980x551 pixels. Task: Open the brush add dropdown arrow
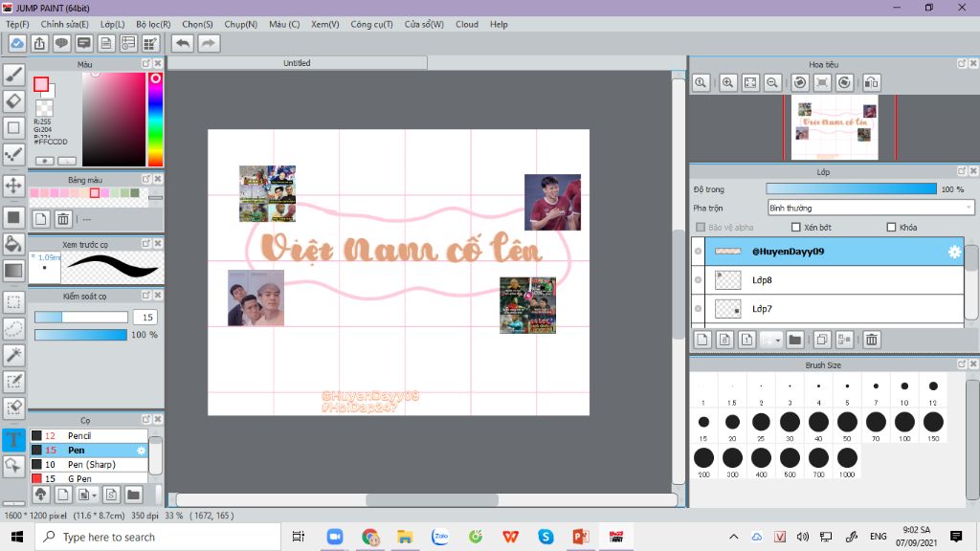click(94, 495)
